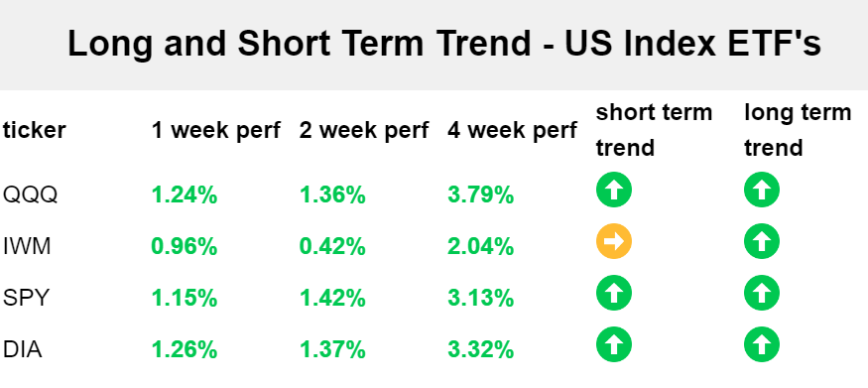The width and height of the screenshot is (868, 388).
Task: Sort by 4 week perf column header
Action: point(512,131)
